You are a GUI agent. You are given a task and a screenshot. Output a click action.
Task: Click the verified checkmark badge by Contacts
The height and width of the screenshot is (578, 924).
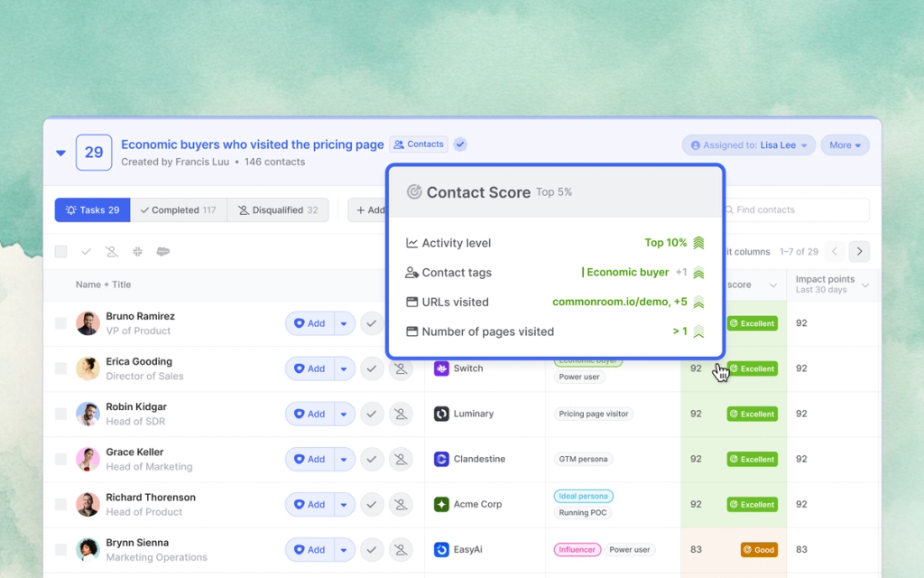tap(460, 144)
